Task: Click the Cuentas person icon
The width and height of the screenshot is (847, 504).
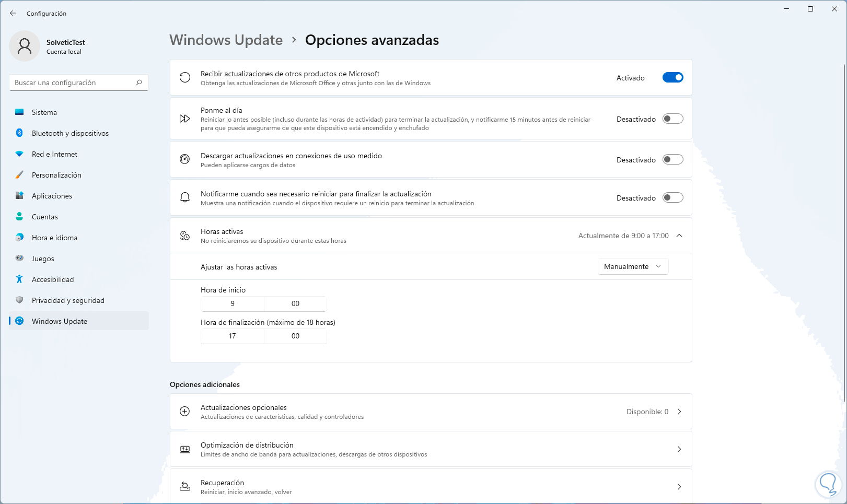Action: coord(19,217)
